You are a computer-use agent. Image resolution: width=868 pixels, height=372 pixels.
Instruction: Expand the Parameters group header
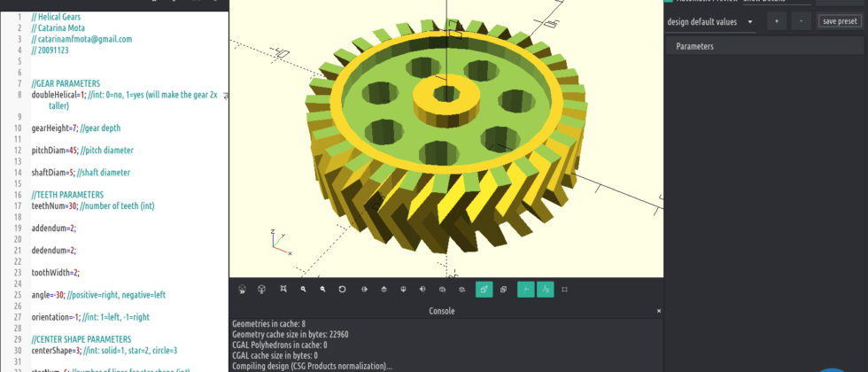[766, 46]
